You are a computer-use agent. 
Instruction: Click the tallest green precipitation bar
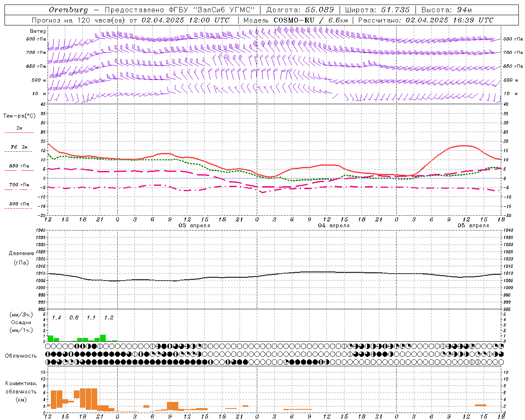(x=103, y=338)
